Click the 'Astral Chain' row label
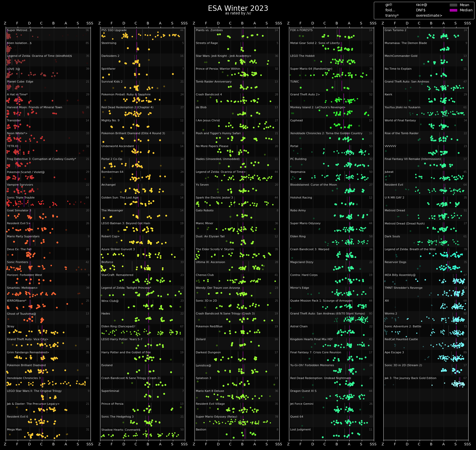476x450 pixels. click(299, 327)
